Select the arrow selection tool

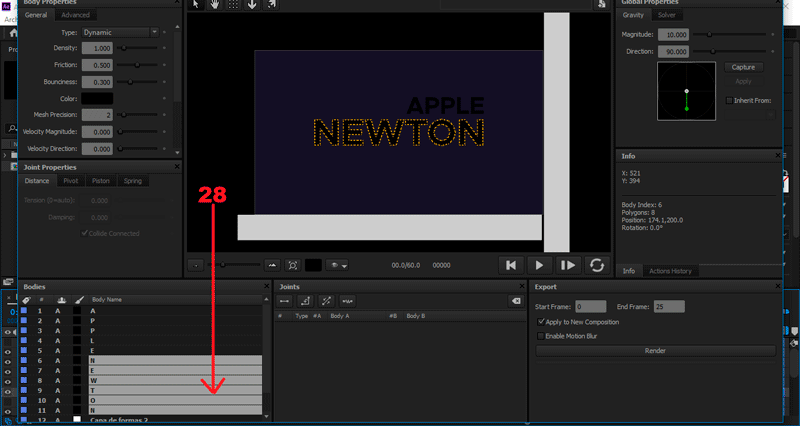tap(196, 4)
